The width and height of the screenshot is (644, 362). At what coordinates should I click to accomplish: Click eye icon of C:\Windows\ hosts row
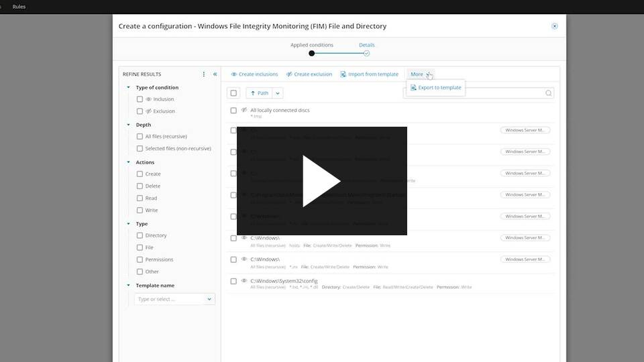(244, 237)
